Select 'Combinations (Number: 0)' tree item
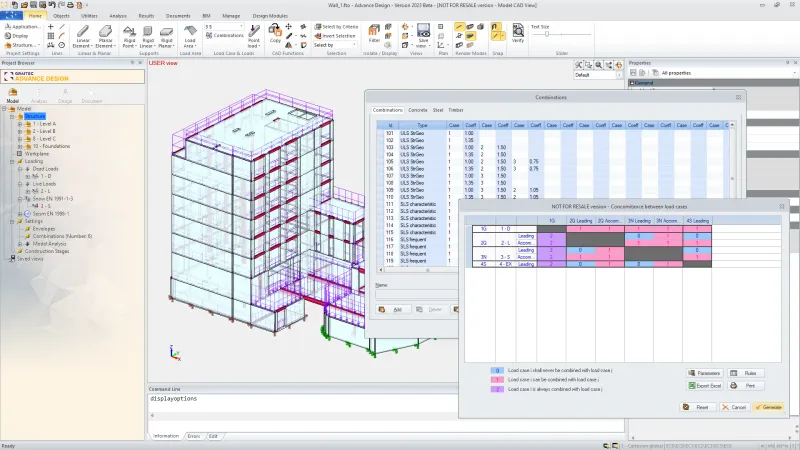 pyautogui.click(x=62, y=236)
